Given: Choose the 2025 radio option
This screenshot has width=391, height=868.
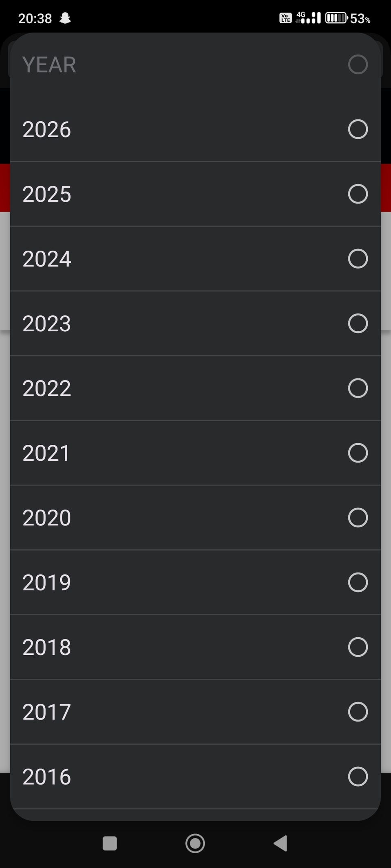Looking at the screenshot, I should point(358,194).
